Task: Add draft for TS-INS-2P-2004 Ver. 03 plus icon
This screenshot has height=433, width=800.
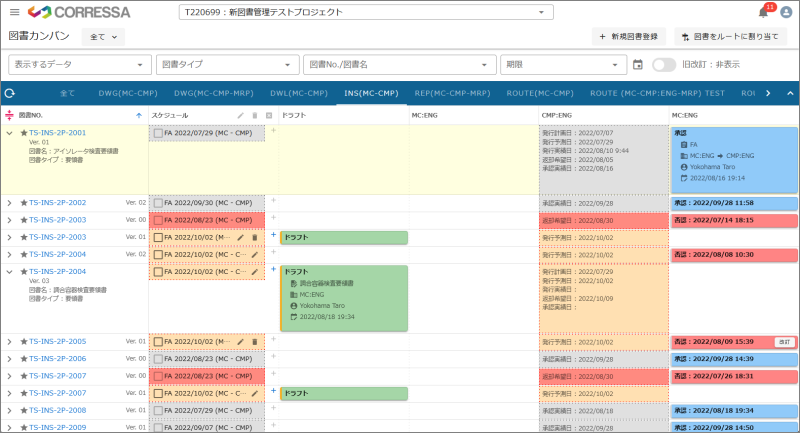Action: click(273, 269)
